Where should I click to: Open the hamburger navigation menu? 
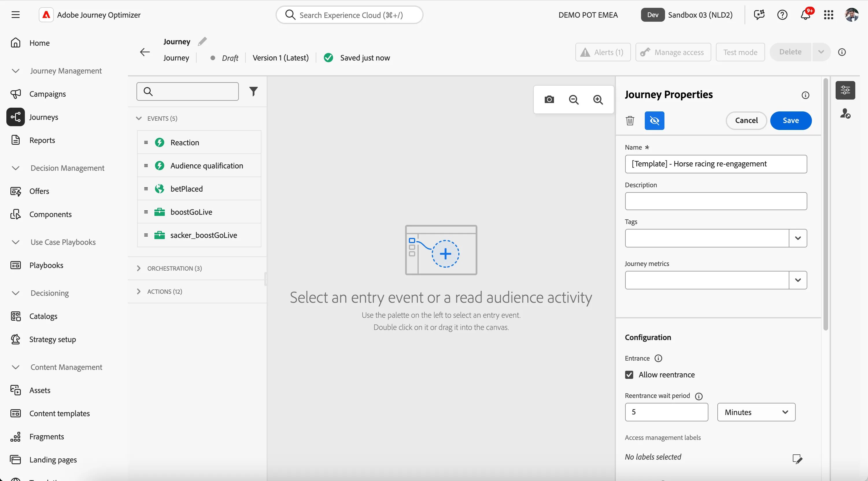pos(16,15)
